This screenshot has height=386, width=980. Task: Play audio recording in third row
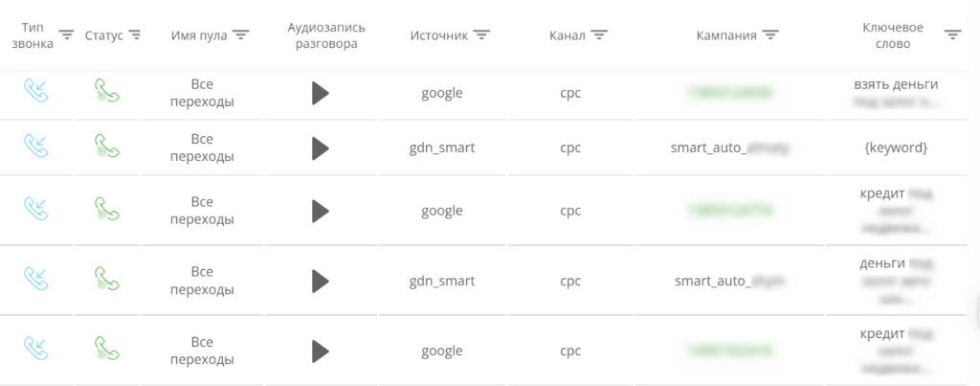(321, 211)
